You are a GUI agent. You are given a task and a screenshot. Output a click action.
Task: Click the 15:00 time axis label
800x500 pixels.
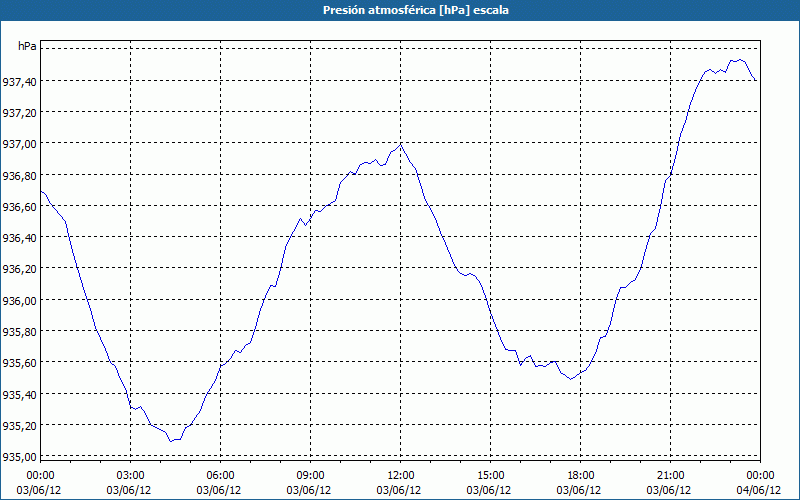pos(490,476)
